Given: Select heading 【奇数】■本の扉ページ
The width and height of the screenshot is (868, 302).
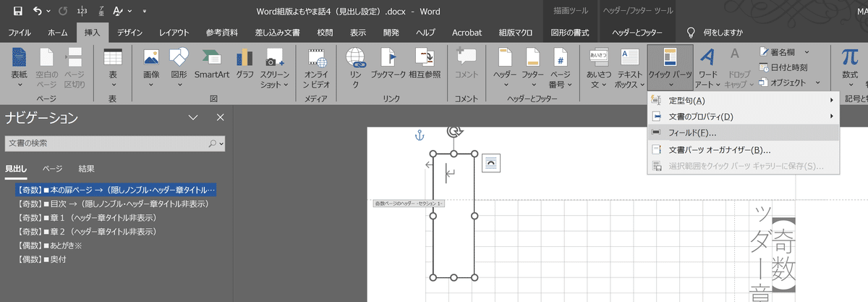Looking at the screenshot, I should coord(115,190).
